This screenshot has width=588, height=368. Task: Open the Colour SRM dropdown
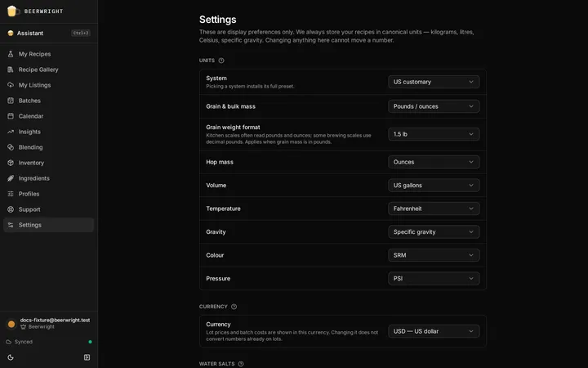[x=434, y=255]
